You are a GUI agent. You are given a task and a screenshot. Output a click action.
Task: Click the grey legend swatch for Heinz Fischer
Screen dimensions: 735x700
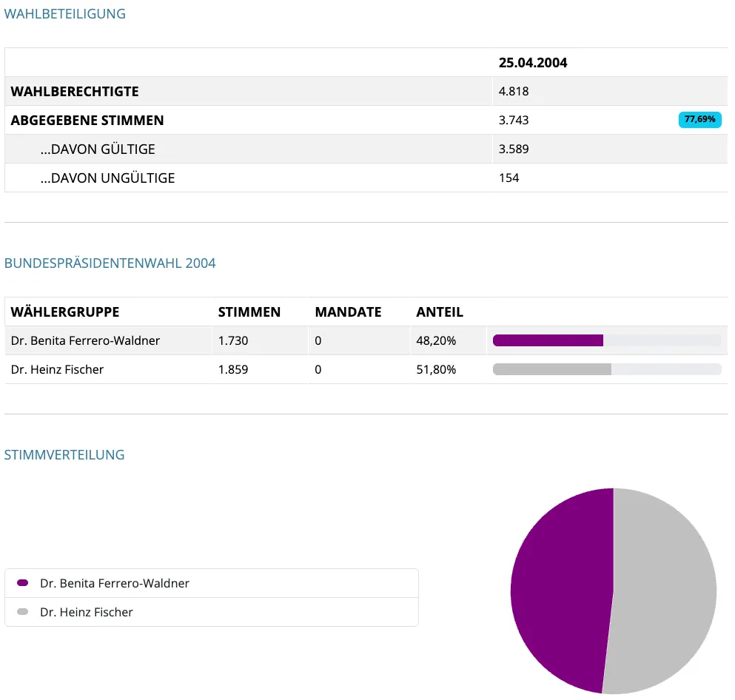(x=22, y=612)
